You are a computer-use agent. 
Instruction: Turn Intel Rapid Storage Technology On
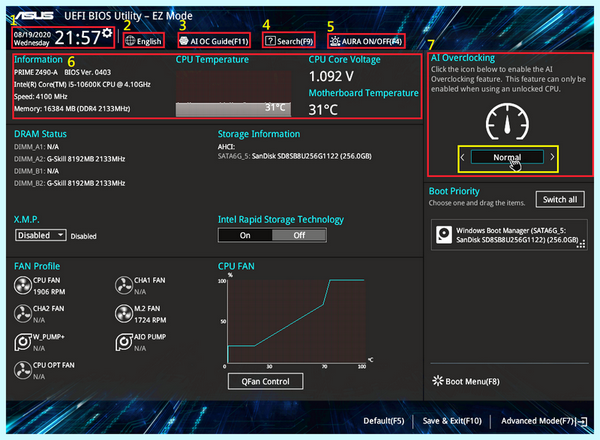245,235
